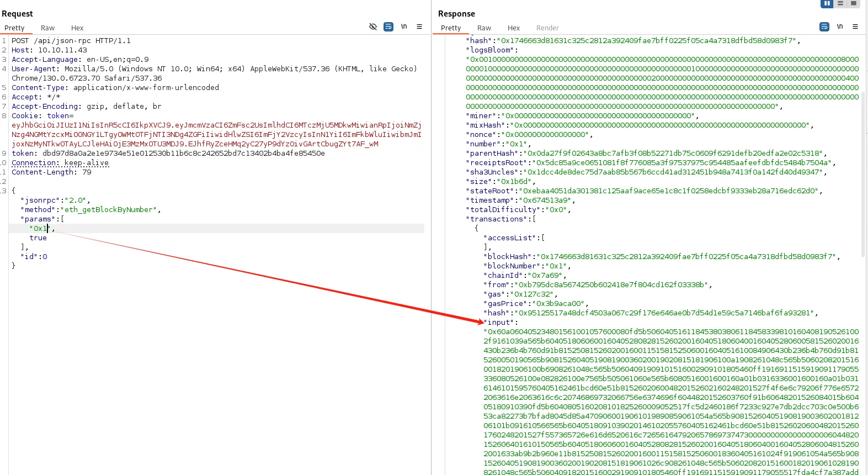This screenshot has width=868, height=475.
Task: Click the "gas":"0x127c32" line in response
Action: (x=520, y=294)
